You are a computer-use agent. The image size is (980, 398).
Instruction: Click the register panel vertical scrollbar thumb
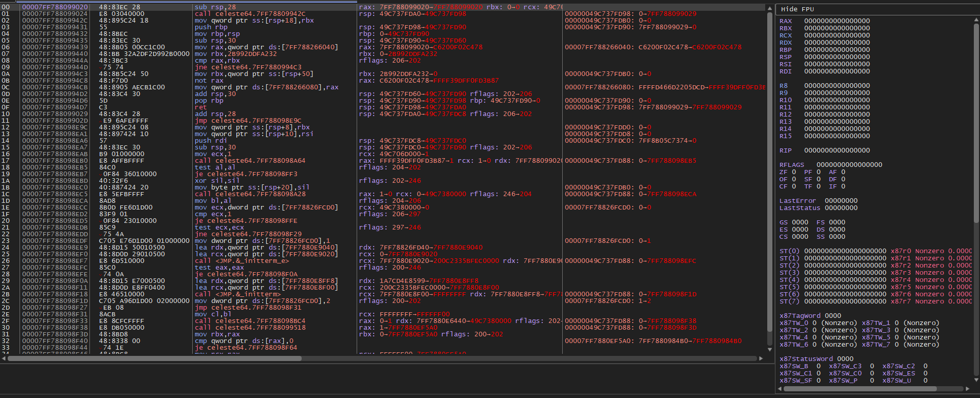(976, 123)
